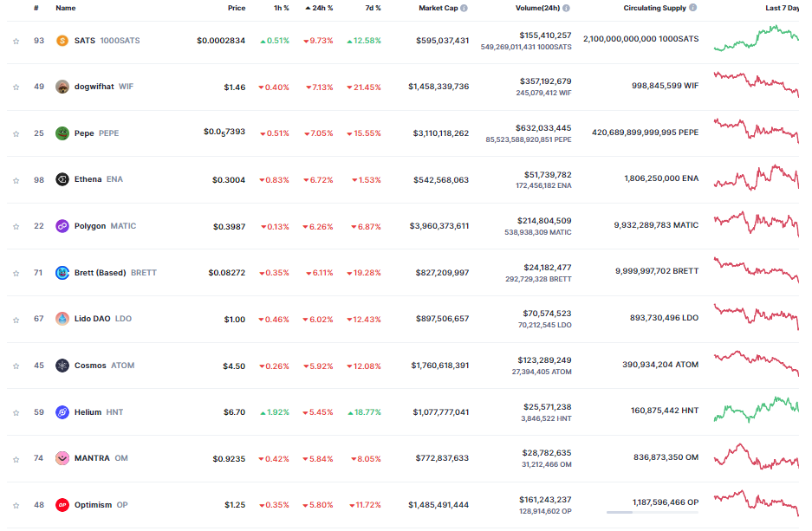Open the dogwifhat coin page link
Viewport: 812px width, 531px height.
(104, 87)
